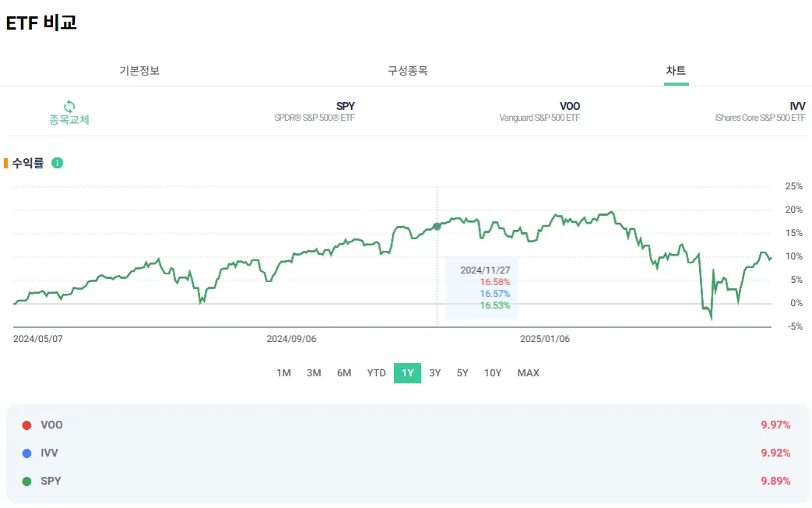Select the 3Y period button
The width and height of the screenshot is (812, 508).
pos(435,372)
